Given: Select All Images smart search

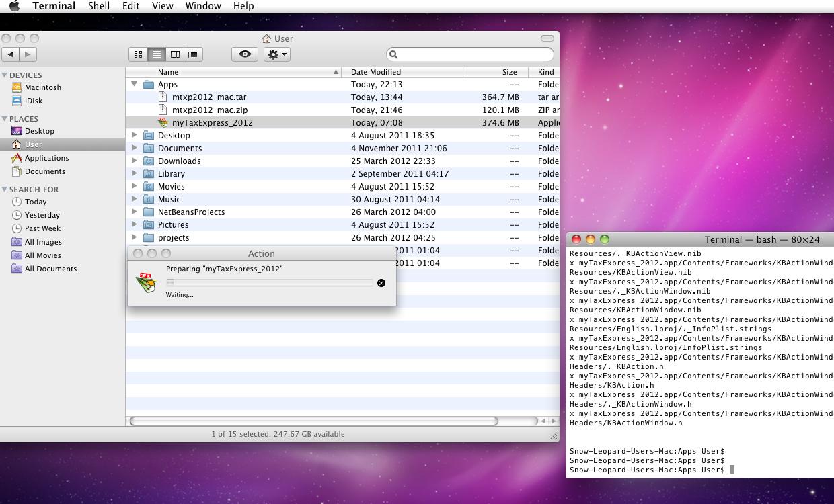Looking at the screenshot, I should coord(43,242).
